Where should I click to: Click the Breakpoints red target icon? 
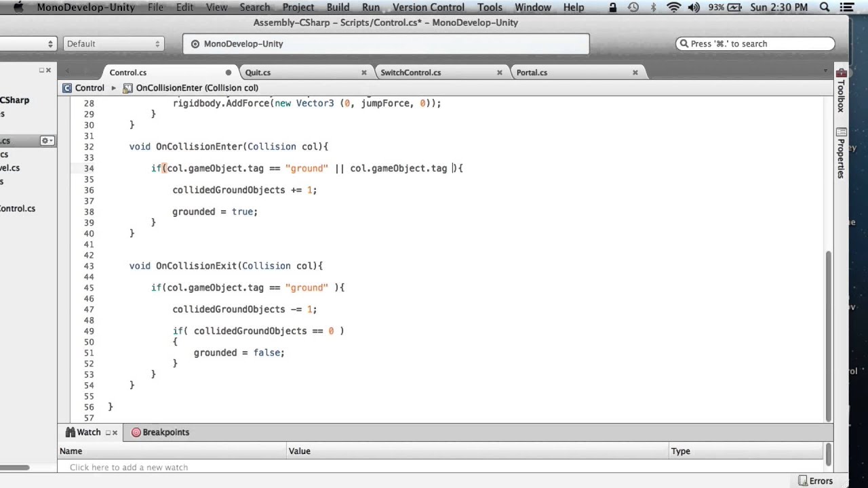point(136,432)
